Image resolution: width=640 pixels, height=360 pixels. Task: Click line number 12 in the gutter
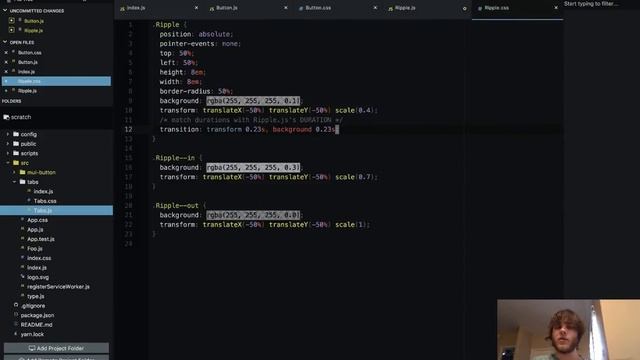[128, 129]
